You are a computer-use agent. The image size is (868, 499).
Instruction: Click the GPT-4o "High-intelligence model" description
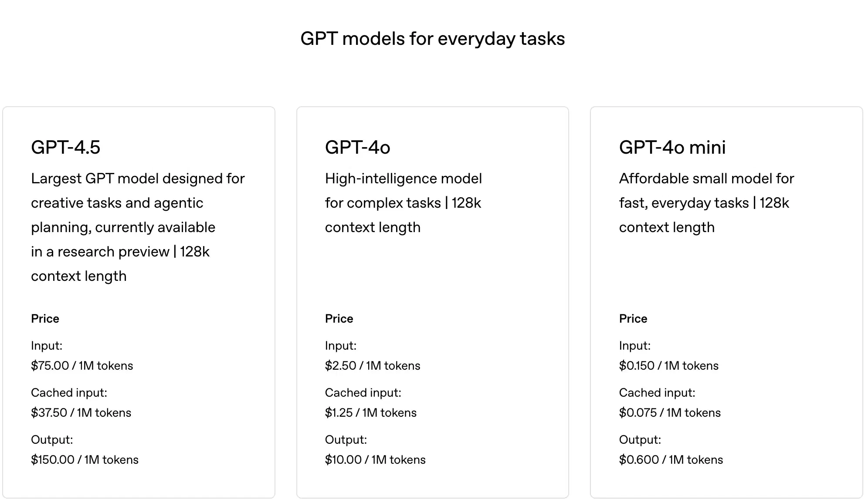coord(403,202)
